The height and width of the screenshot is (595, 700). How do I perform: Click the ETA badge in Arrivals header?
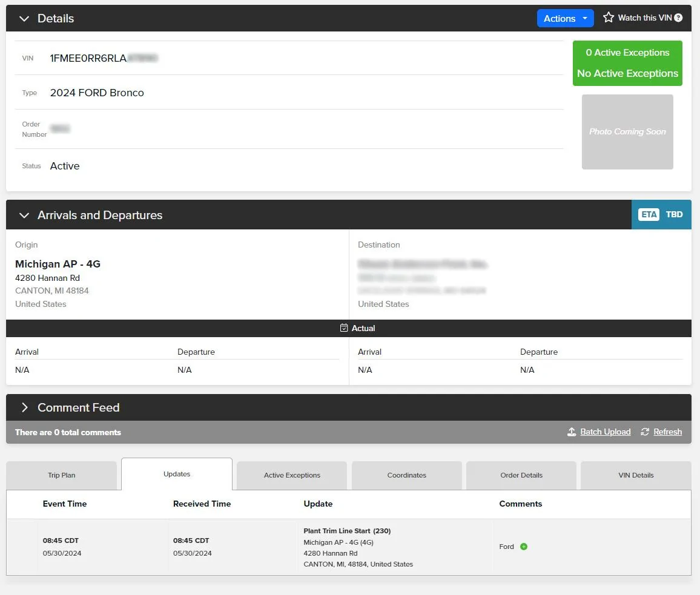pos(649,214)
